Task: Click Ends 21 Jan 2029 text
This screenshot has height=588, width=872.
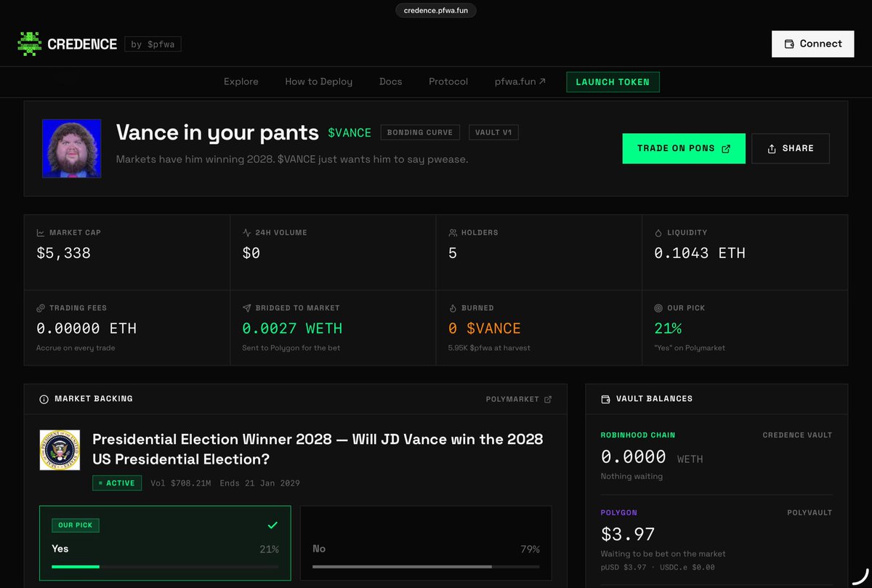Action: click(x=259, y=483)
